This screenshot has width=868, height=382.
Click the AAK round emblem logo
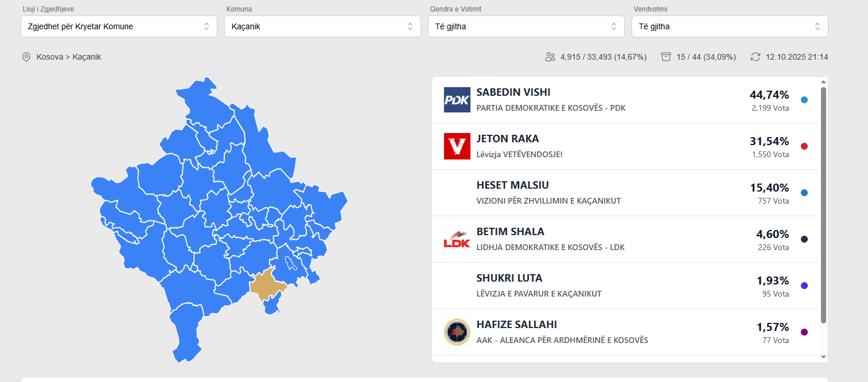(x=457, y=332)
